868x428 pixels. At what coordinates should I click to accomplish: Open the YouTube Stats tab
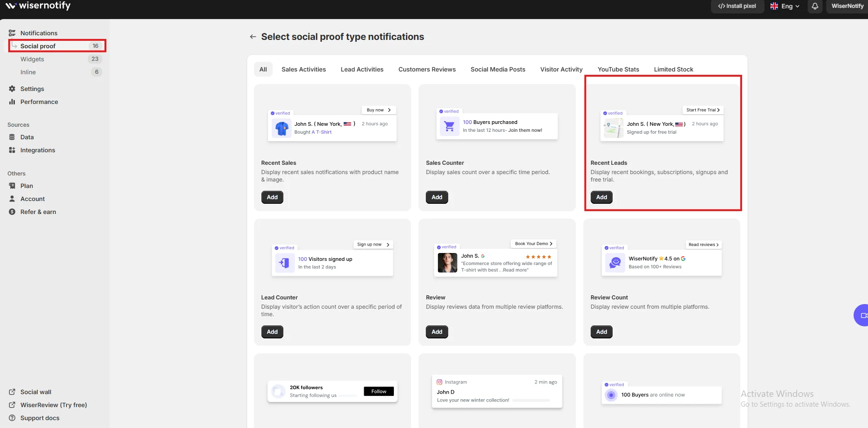click(618, 69)
